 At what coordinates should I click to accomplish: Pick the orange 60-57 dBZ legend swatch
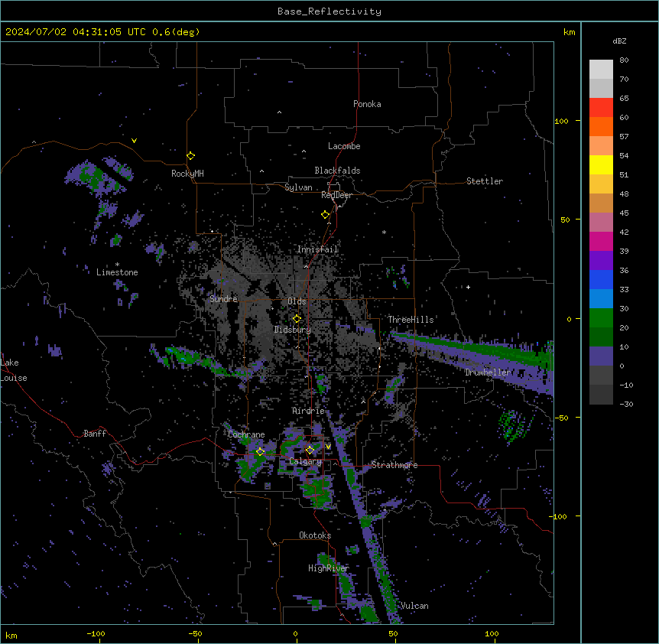pos(601,126)
